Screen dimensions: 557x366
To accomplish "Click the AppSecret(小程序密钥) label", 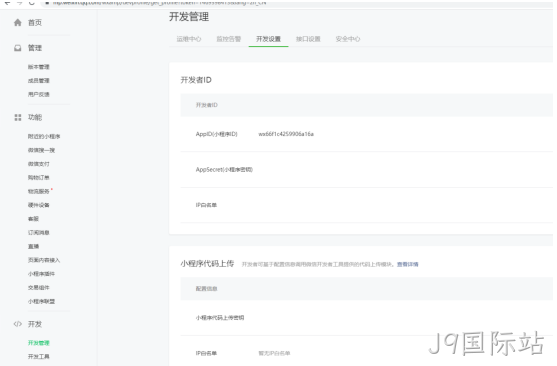I will tap(224, 170).
